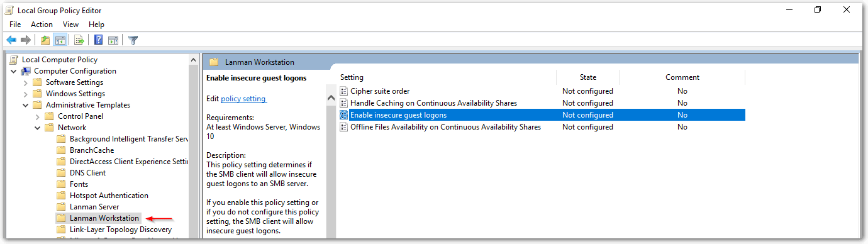Select the Cipher suite order setting
The height and width of the screenshot is (244, 868).
[x=380, y=91]
